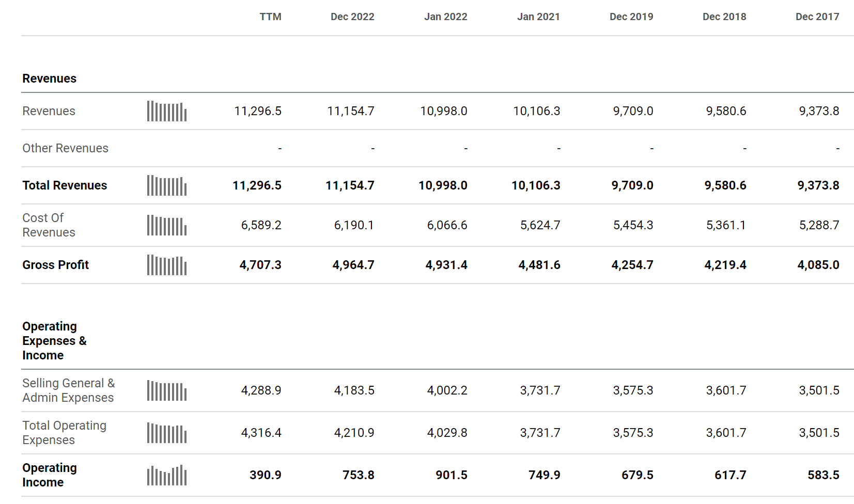Click the Dec 2019 Total Revenues value 9,709.0
854x504 pixels.
(632, 186)
